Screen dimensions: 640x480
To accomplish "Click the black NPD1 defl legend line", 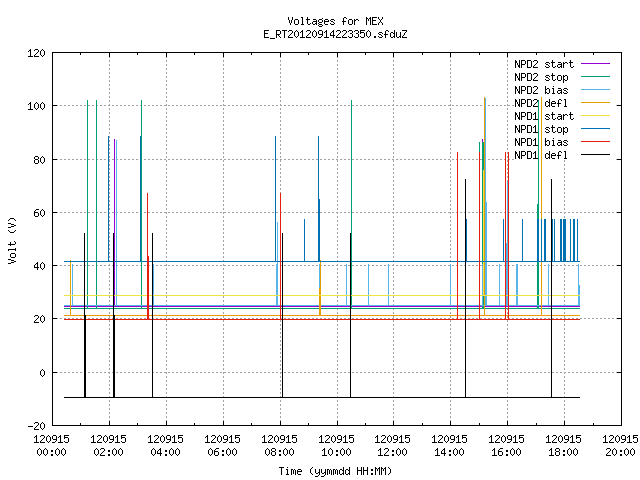I will coord(595,155).
